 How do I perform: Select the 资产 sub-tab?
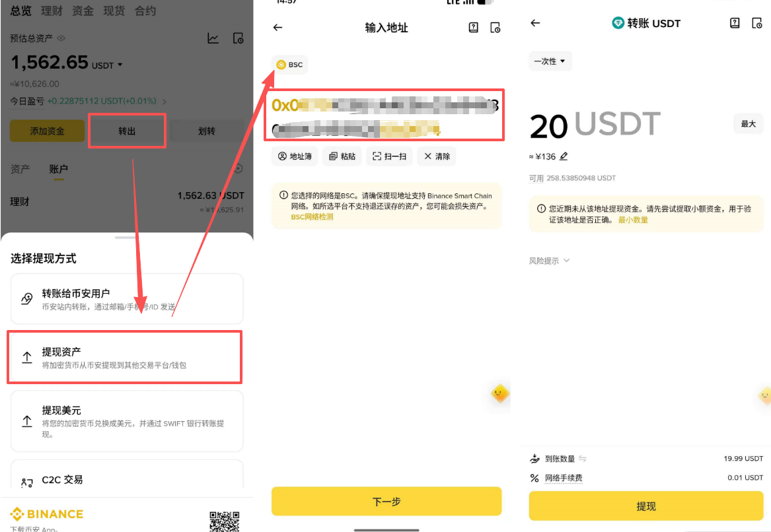pos(20,169)
